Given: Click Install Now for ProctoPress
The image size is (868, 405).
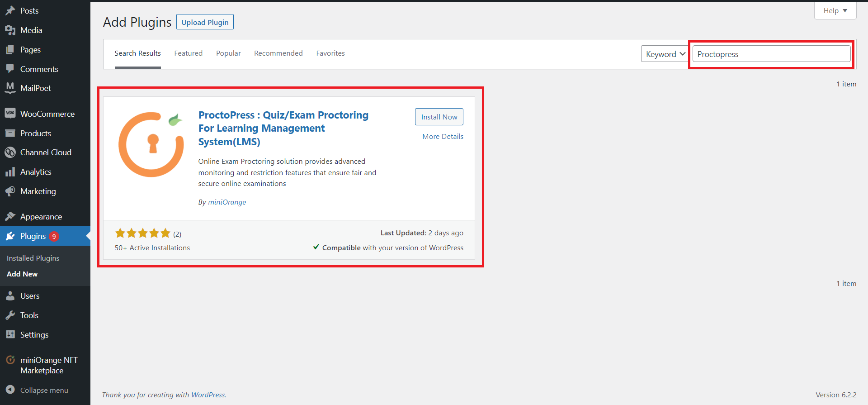Looking at the screenshot, I should [x=439, y=117].
